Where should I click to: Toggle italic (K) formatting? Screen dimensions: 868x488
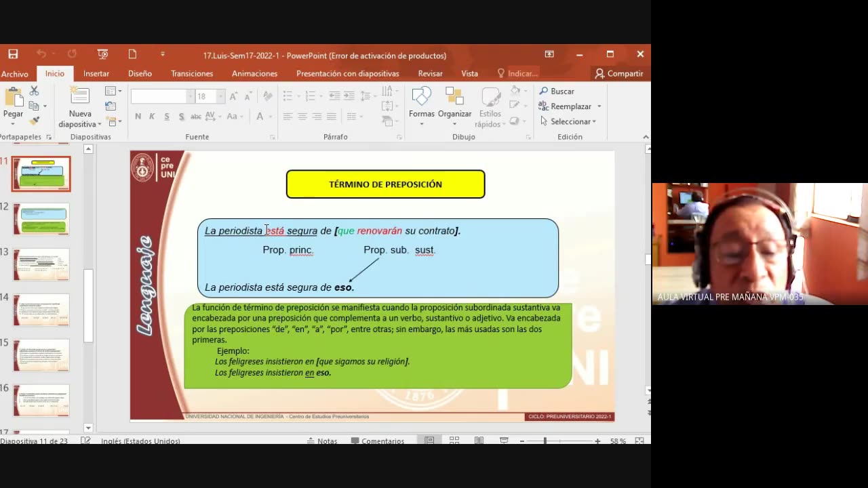click(153, 117)
